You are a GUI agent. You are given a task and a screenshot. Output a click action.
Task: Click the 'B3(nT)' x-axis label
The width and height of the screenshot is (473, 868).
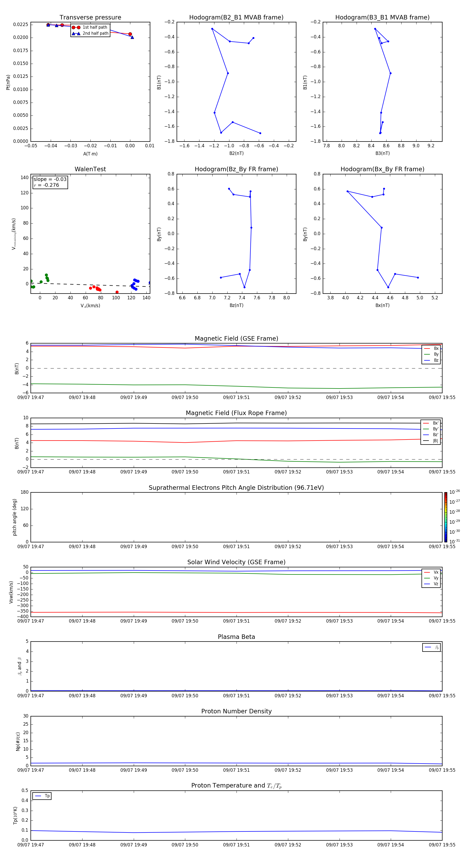pos(382,153)
